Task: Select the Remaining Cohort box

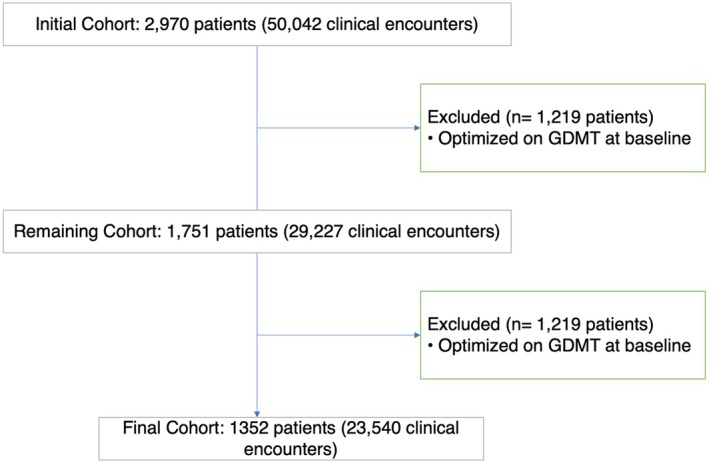Action: 257,231
